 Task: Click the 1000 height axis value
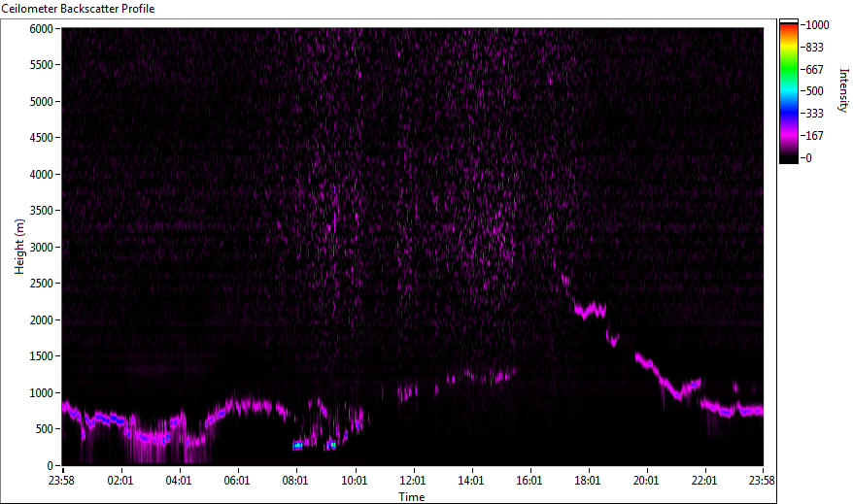click(42, 393)
